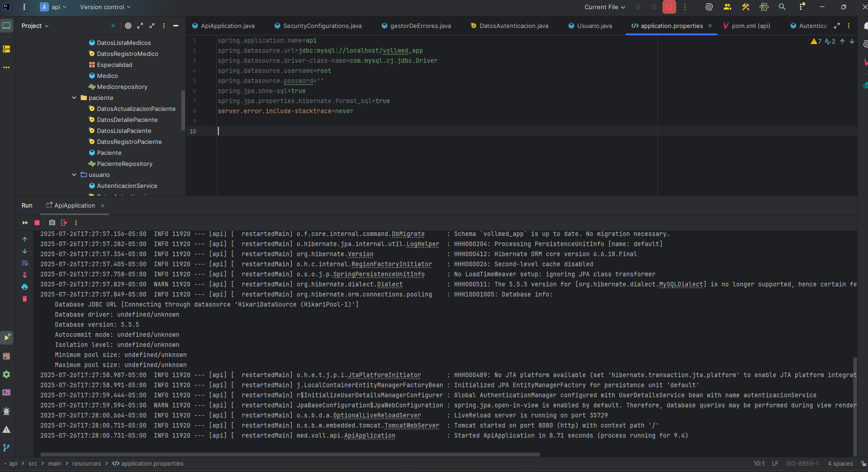Take thread dump camera icon
Screen dimensions: 868x472
point(52,223)
